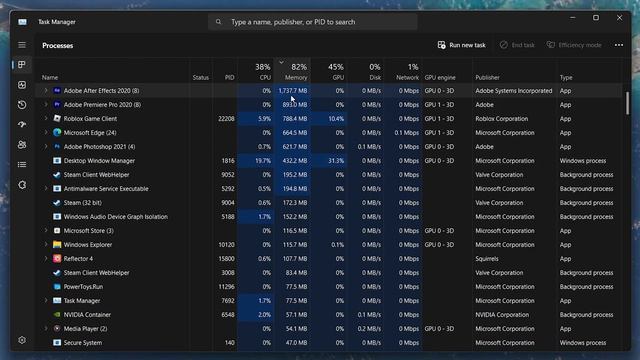
Task: Expand Adobe Photoshop 2021 process group
Action: coord(46,147)
